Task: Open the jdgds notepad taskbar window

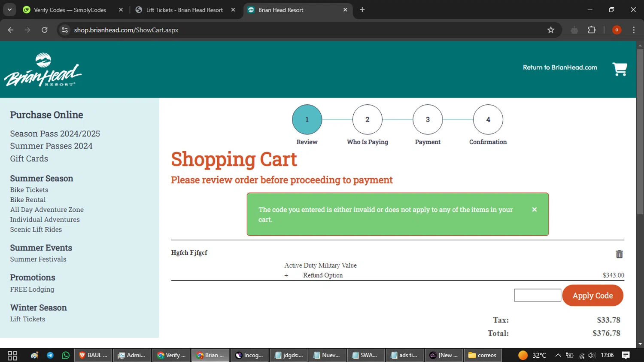Action: [x=289, y=355]
